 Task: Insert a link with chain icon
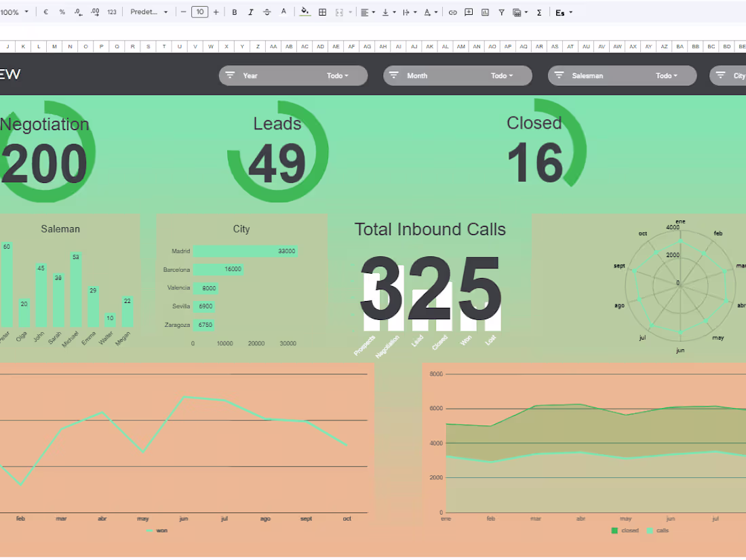pyautogui.click(x=452, y=12)
